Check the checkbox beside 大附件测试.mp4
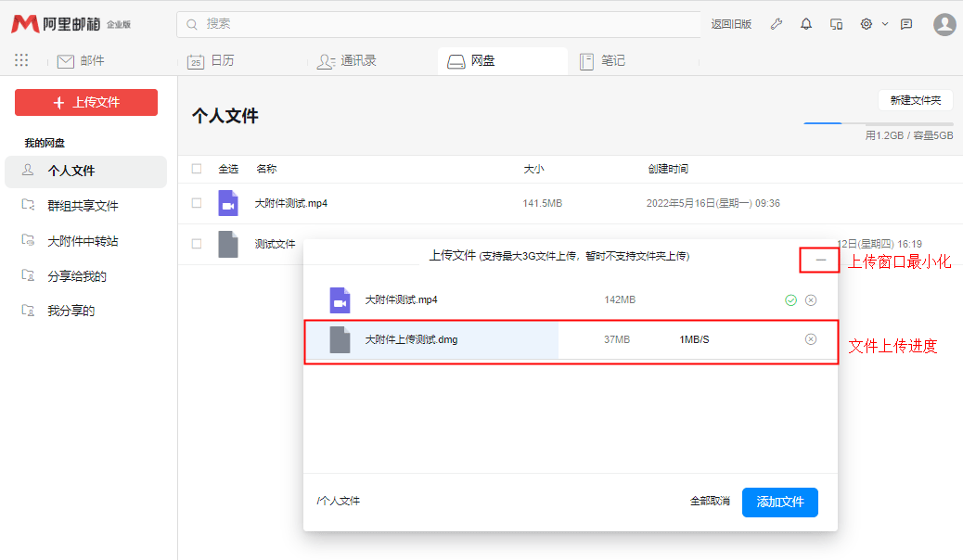 [198, 203]
